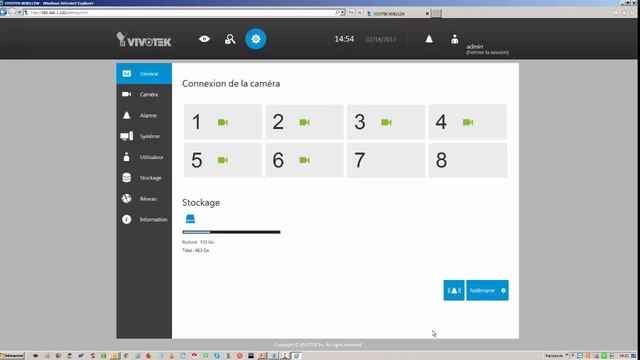Screen dimensions: 640x360
Task: Click the storage usage progress bar
Action: pos(231,232)
